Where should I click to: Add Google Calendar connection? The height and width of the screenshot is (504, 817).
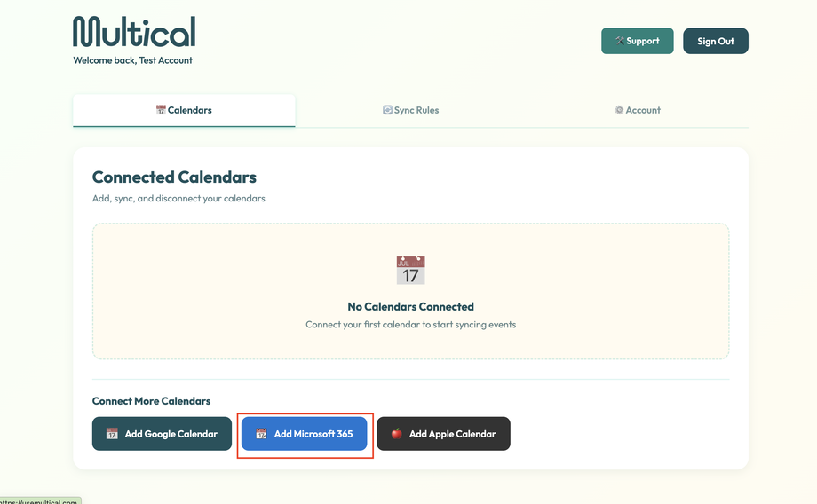[x=171, y=434]
